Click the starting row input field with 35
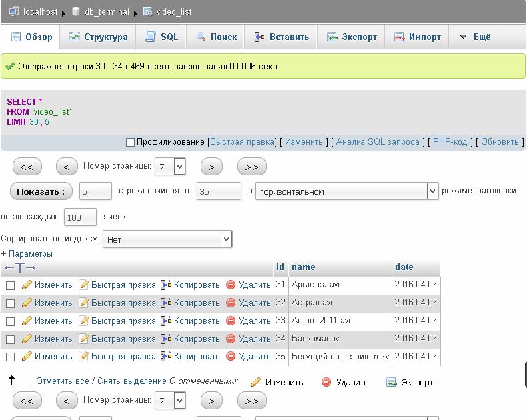Screen dimensions: 527x420 click(x=219, y=191)
